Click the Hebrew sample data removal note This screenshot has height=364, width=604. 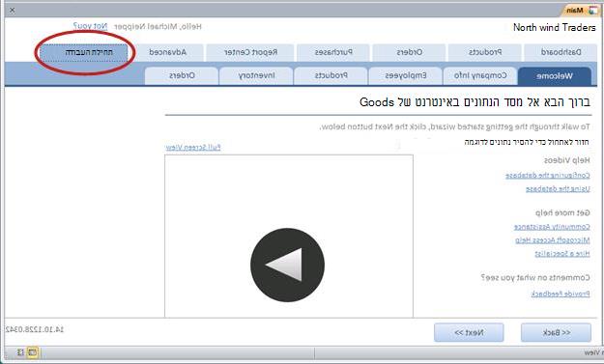pyautogui.click(x=527, y=142)
